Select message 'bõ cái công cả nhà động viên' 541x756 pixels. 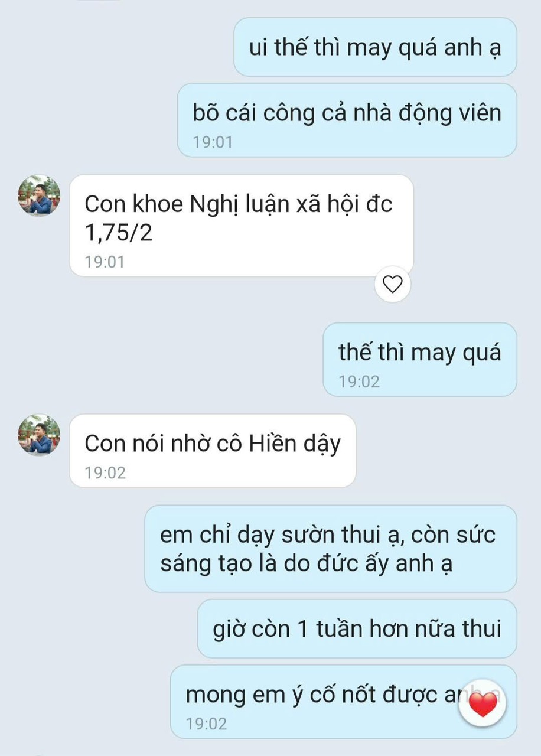pos(347,120)
